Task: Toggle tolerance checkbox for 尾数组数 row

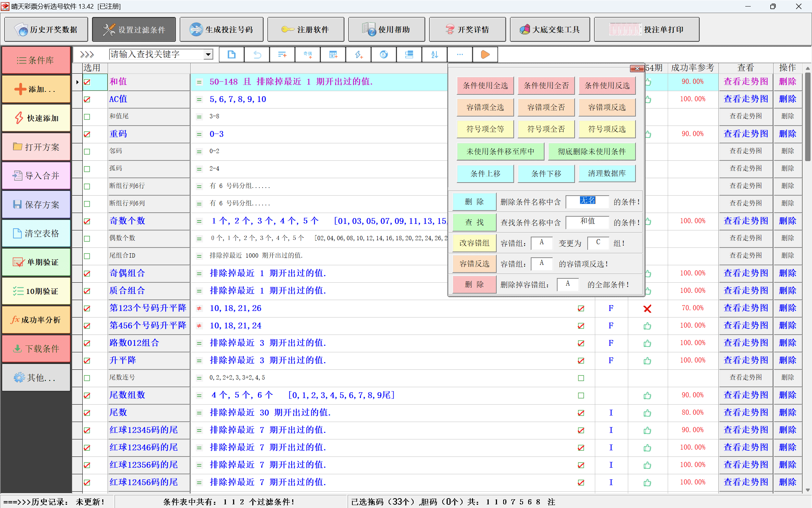Action: click(581, 396)
